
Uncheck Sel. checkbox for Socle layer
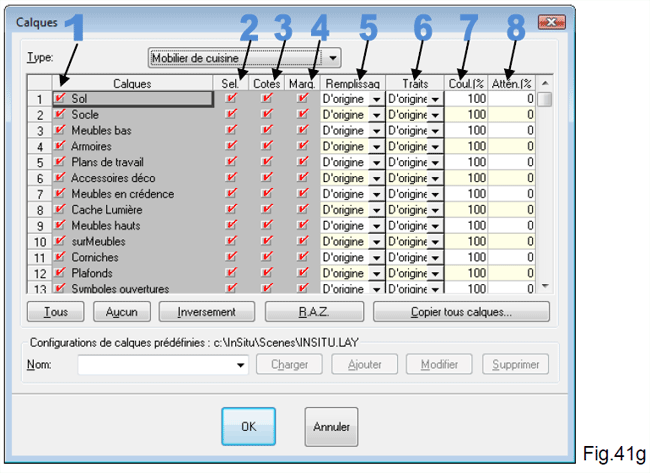[x=232, y=115]
